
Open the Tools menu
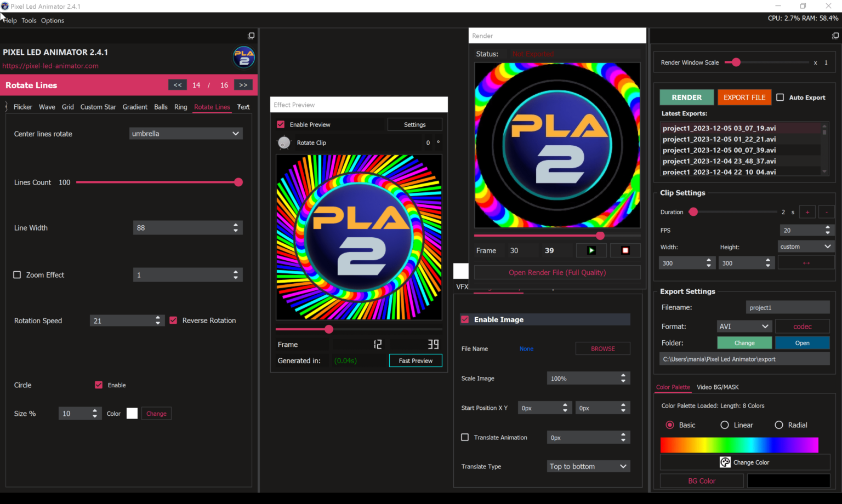(x=29, y=20)
